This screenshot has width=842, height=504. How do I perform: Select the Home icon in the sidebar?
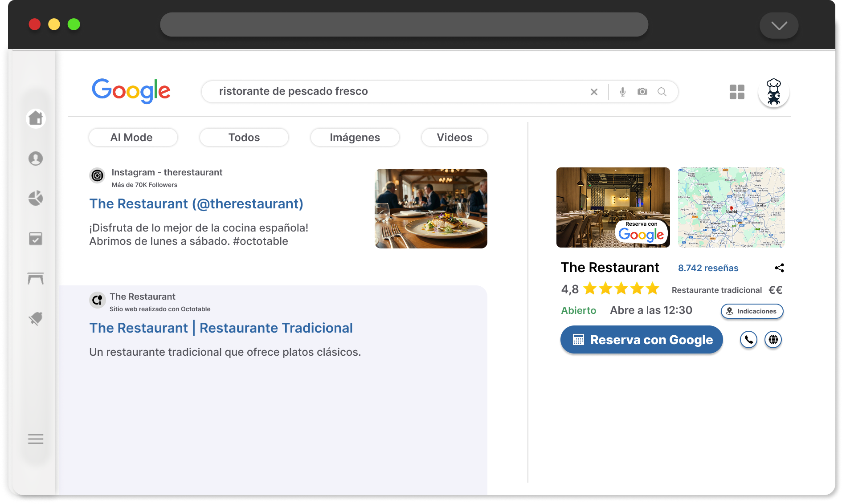click(36, 118)
